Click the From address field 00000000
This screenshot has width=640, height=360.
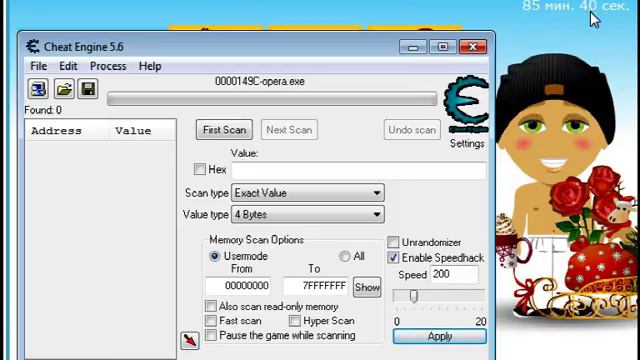(238, 286)
